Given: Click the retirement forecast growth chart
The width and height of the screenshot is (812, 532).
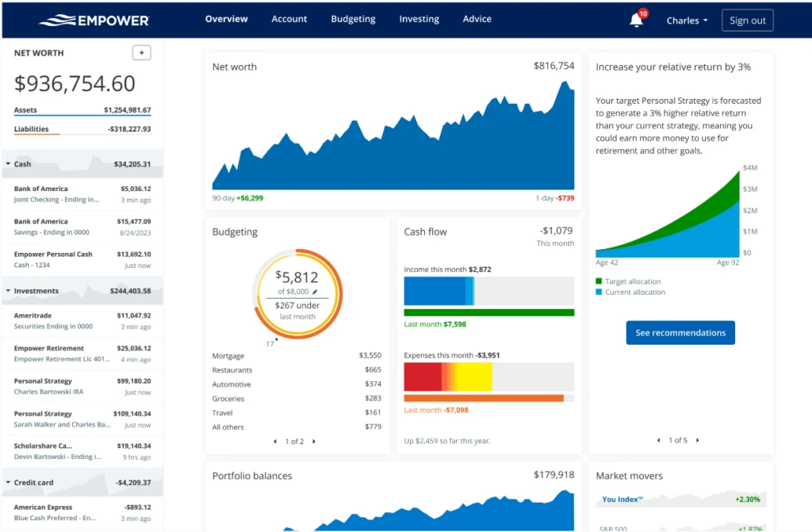Looking at the screenshot, I should click(668, 213).
